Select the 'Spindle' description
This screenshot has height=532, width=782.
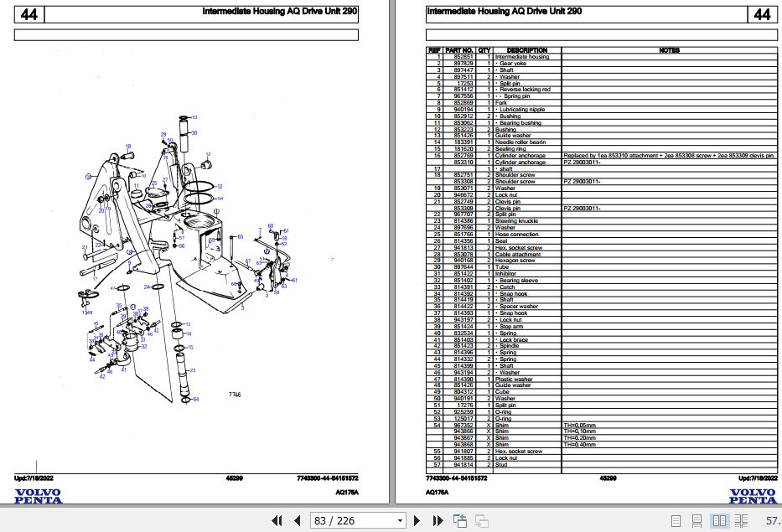pyautogui.click(x=510, y=345)
